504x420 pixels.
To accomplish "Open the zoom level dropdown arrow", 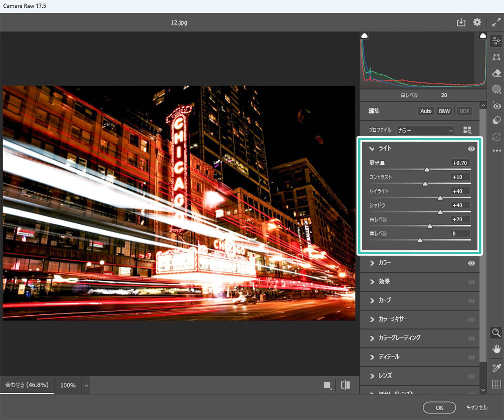I will (87, 386).
